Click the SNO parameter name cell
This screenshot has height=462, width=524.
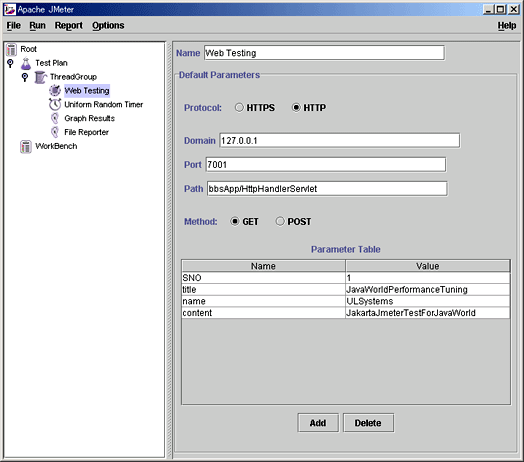[263, 278]
